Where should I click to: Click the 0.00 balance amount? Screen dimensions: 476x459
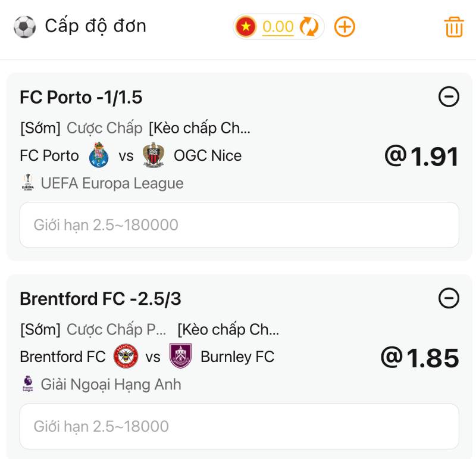pos(278,27)
